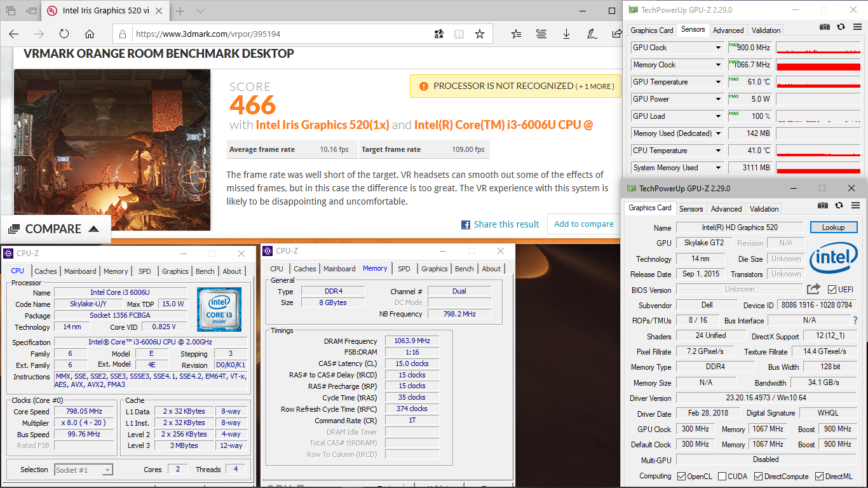Close the Intel Iris Graphics 520 tab
Viewport: 868px width, 488px height.
[159, 11]
